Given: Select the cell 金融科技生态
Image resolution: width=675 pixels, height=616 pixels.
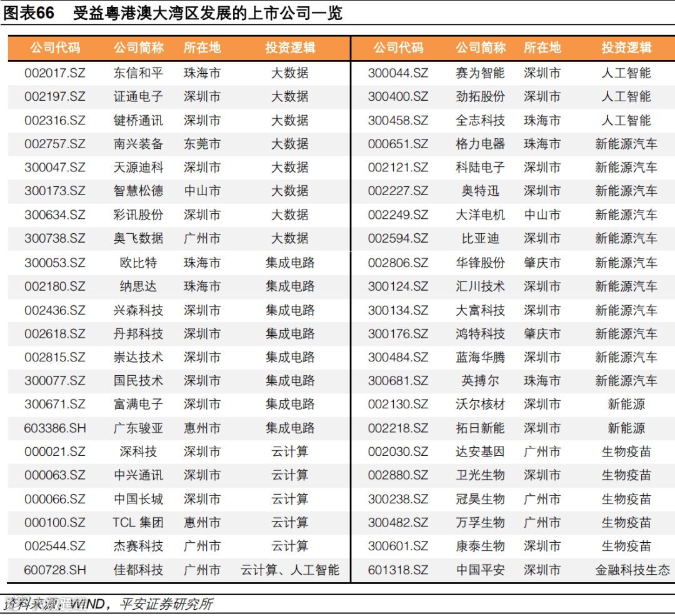Looking at the screenshot, I should coord(632,570).
